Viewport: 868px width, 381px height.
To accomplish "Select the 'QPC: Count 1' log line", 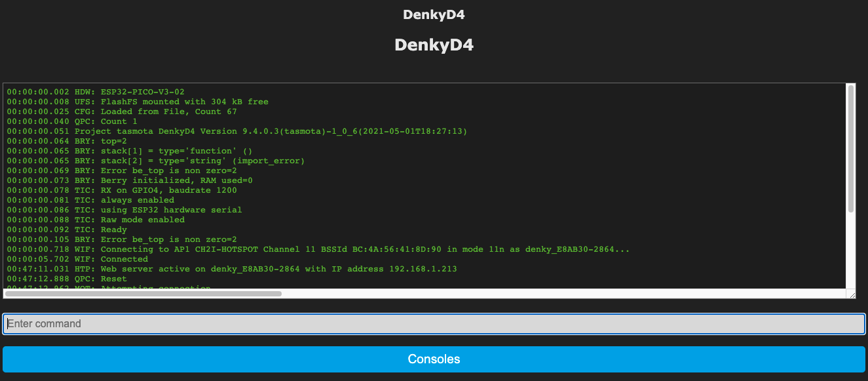I will click(x=72, y=121).
